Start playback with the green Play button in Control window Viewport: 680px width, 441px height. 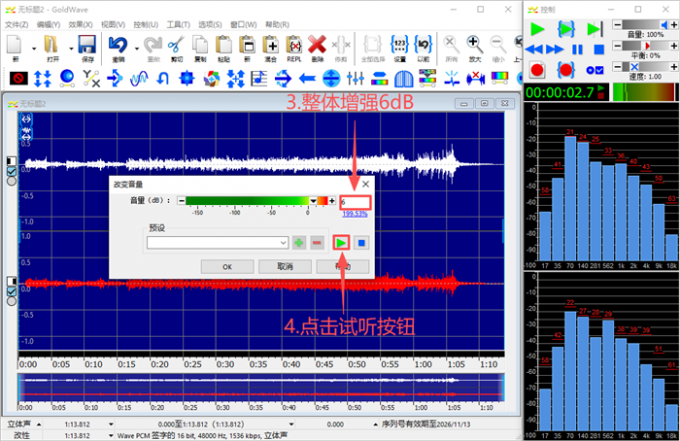tap(537, 29)
